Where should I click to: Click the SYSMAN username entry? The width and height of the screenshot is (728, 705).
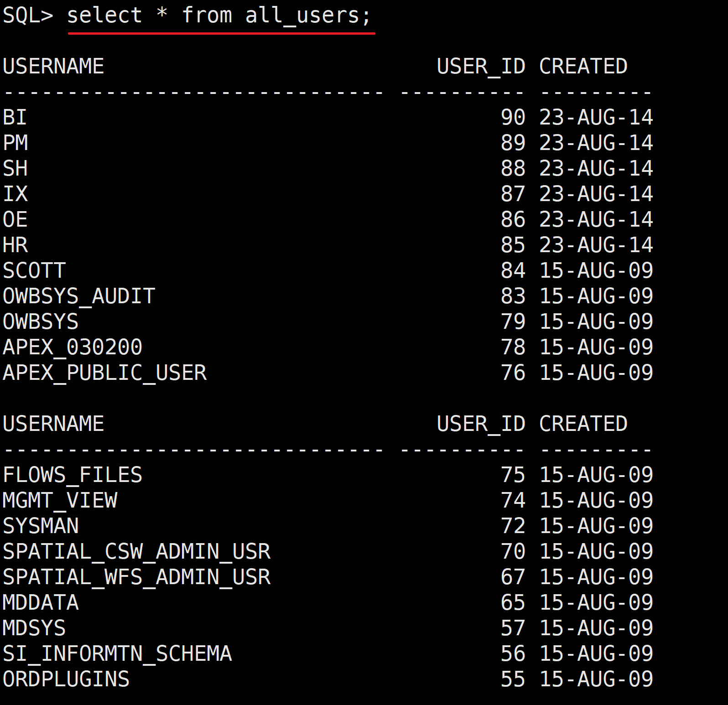click(41, 526)
